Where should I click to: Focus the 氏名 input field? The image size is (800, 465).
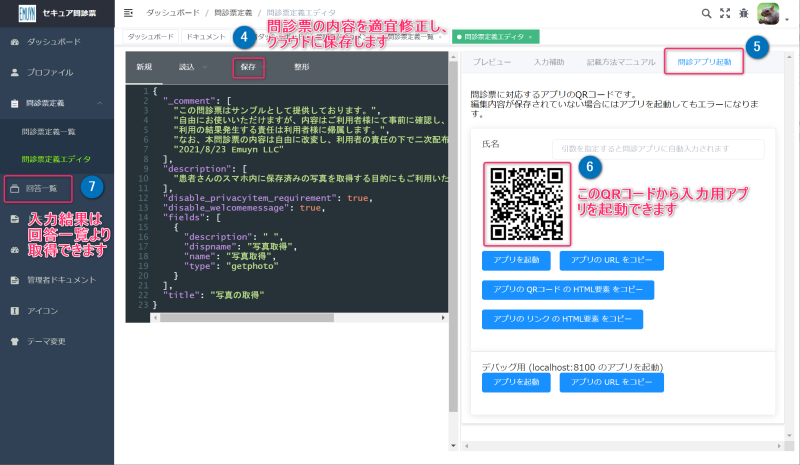658,149
